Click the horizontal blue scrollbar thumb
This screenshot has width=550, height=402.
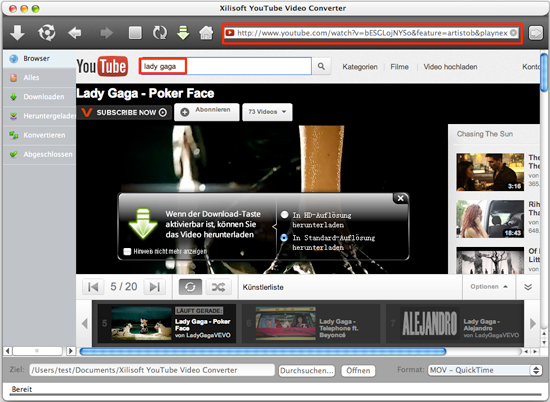click(x=263, y=351)
